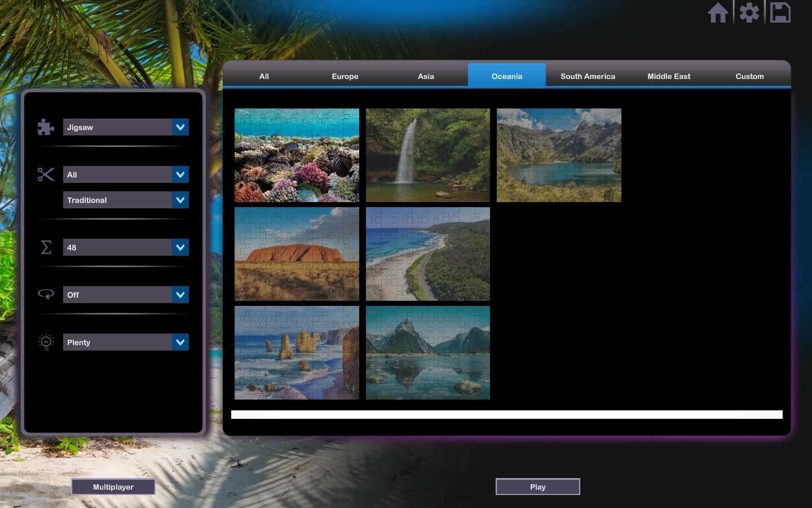Open the Custom tab
The height and width of the screenshot is (508, 812).
coord(749,76)
